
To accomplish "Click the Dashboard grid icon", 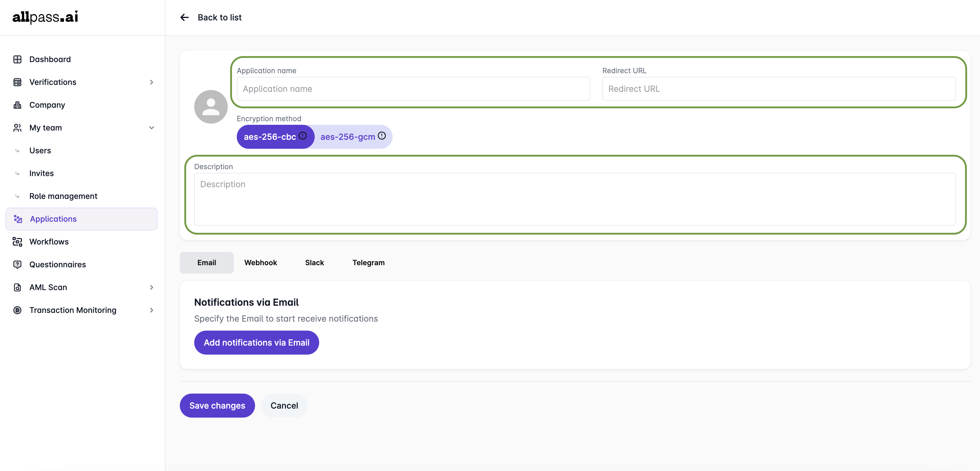I will pyautogui.click(x=17, y=59).
